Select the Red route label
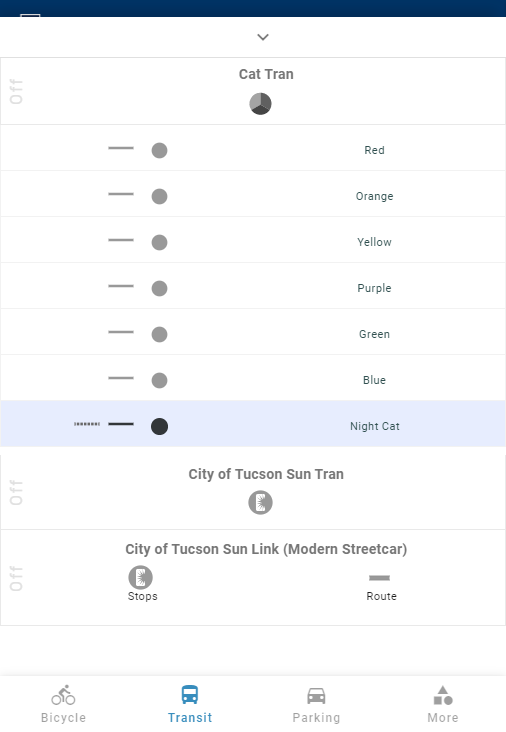 [x=374, y=150]
